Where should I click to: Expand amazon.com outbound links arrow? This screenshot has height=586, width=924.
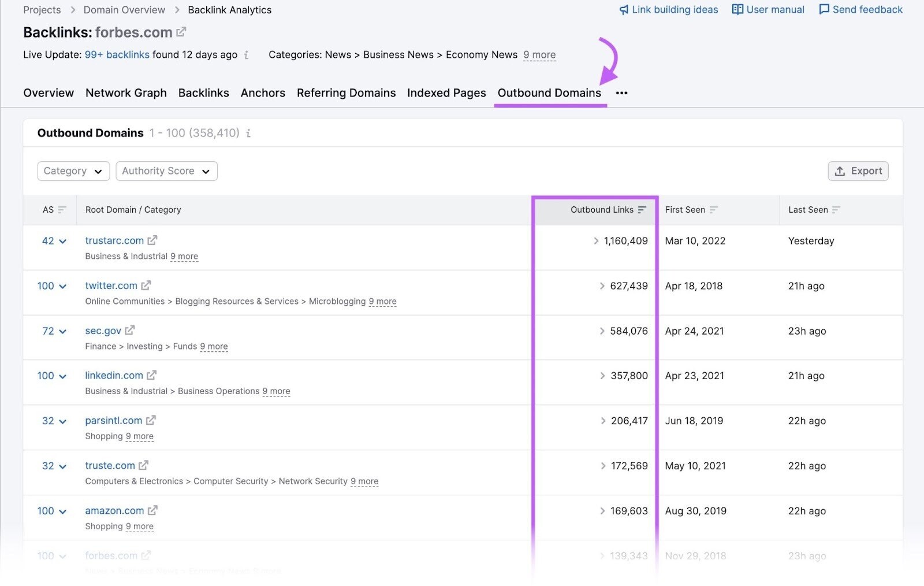(x=603, y=511)
